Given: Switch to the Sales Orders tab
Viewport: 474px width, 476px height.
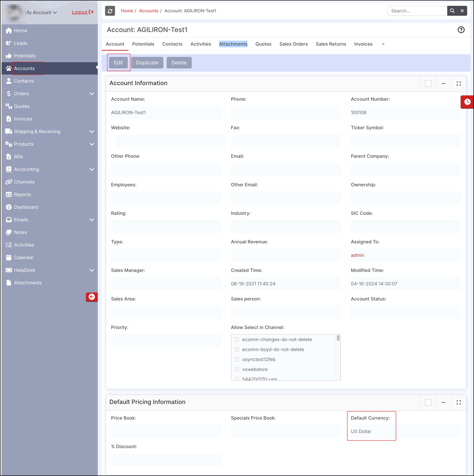Looking at the screenshot, I should coord(293,44).
